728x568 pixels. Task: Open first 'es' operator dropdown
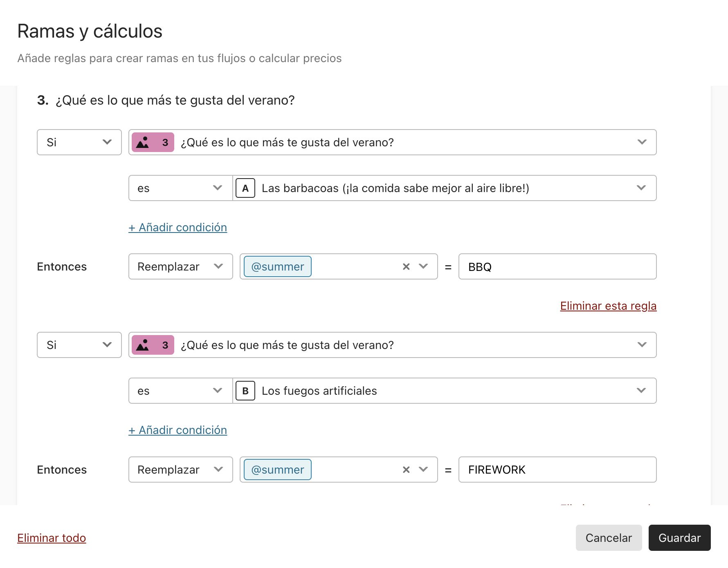coord(181,188)
